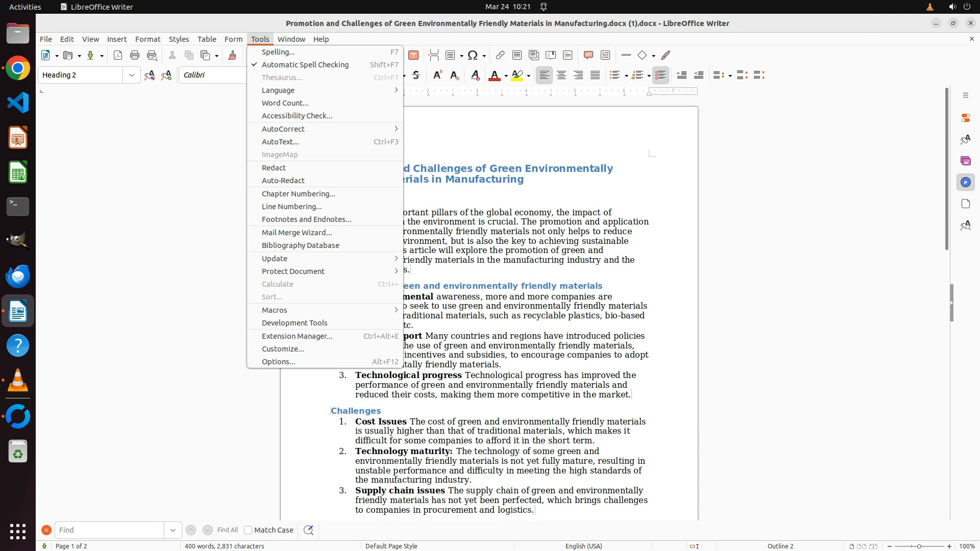Click the Print toolbar icon
Image resolution: width=980 pixels, height=551 pixels.
point(135,55)
